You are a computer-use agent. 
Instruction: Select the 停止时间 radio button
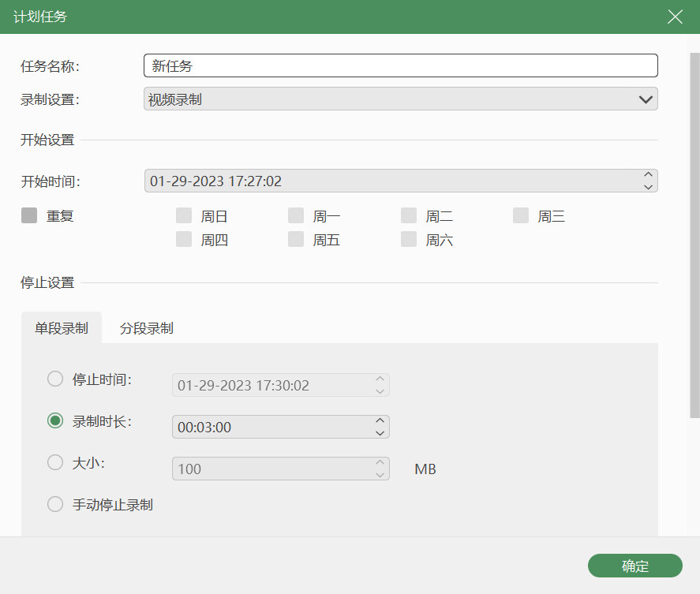[x=55, y=379]
